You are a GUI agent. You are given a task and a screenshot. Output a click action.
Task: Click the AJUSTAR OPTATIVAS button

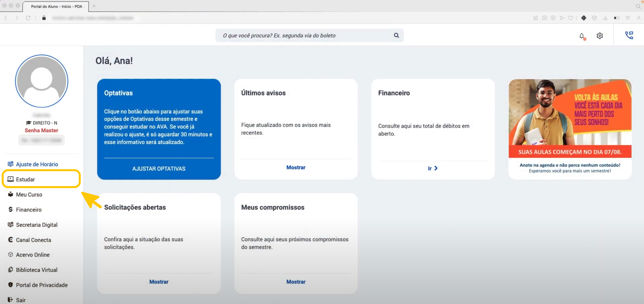[x=159, y=168]
